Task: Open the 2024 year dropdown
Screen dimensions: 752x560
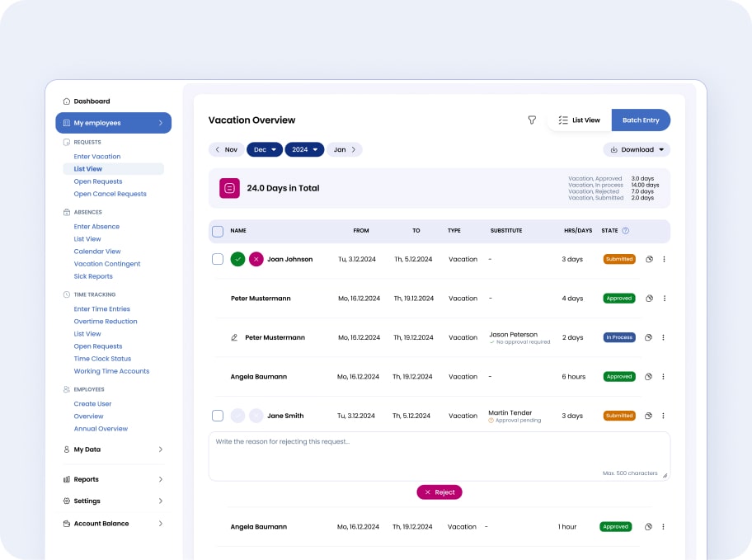Action: [304, 149]
